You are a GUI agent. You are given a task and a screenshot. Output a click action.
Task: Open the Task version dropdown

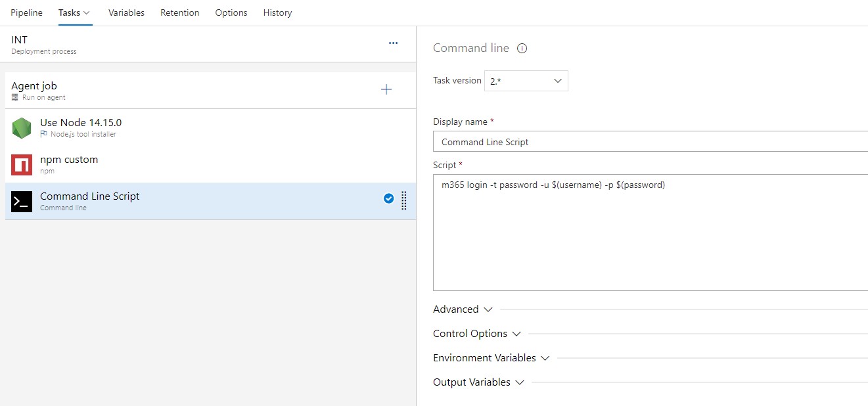pyautogui.click(x=526, y=81)
